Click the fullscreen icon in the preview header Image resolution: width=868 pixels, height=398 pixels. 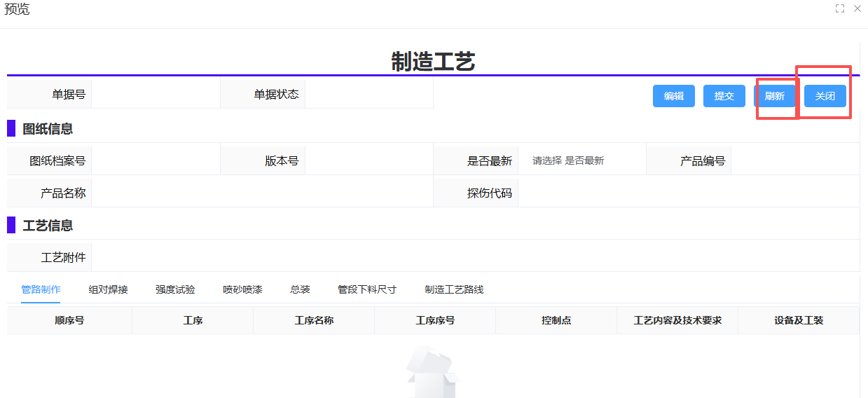click(x=839, y=8)
